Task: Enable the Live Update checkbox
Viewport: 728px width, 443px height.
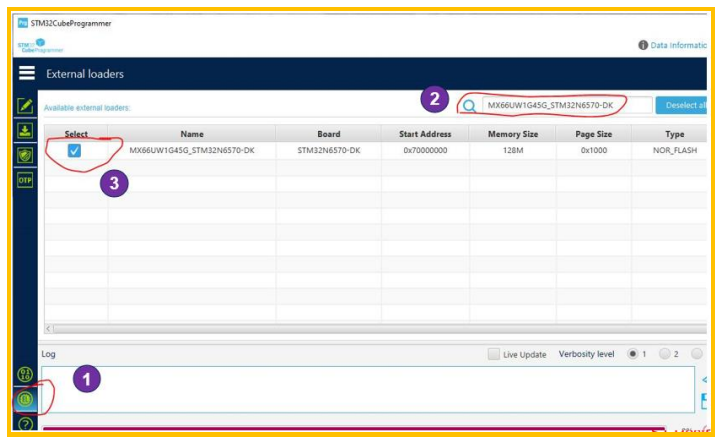Action: coord(494,354)
